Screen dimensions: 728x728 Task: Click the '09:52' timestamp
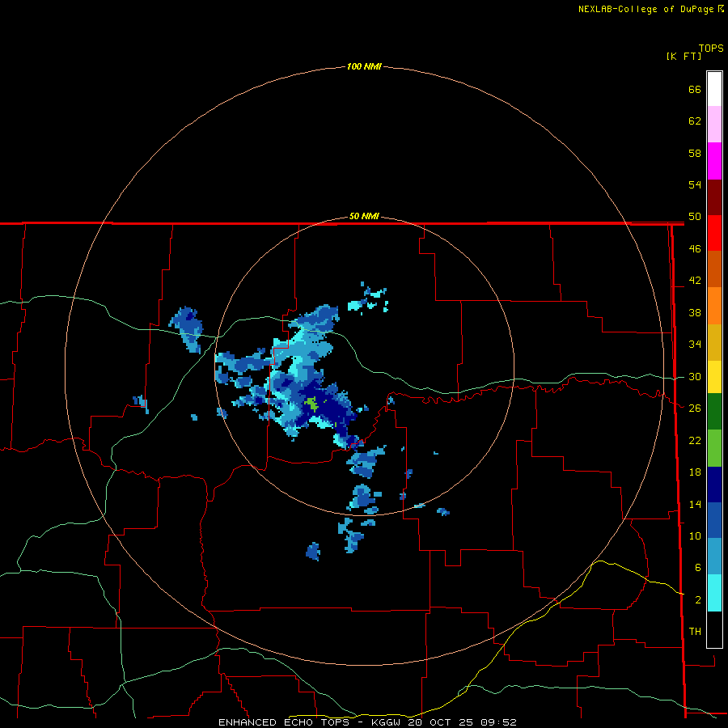coord(498,722)
